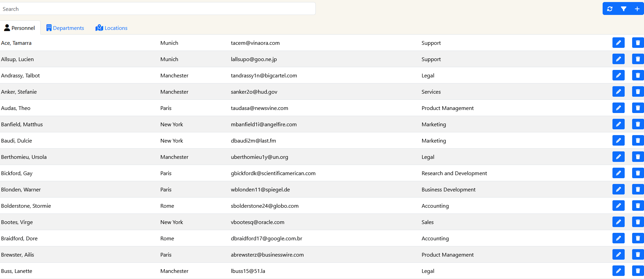Trash the Anker, Stefanie record
The image size is (644, 279).
click(x=638, y=92)
